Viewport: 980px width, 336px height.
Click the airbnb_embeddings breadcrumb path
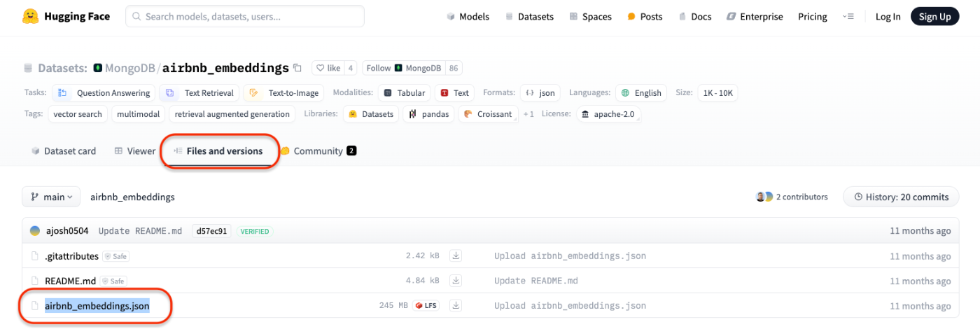pyautogui.click(x=132, y=197)
